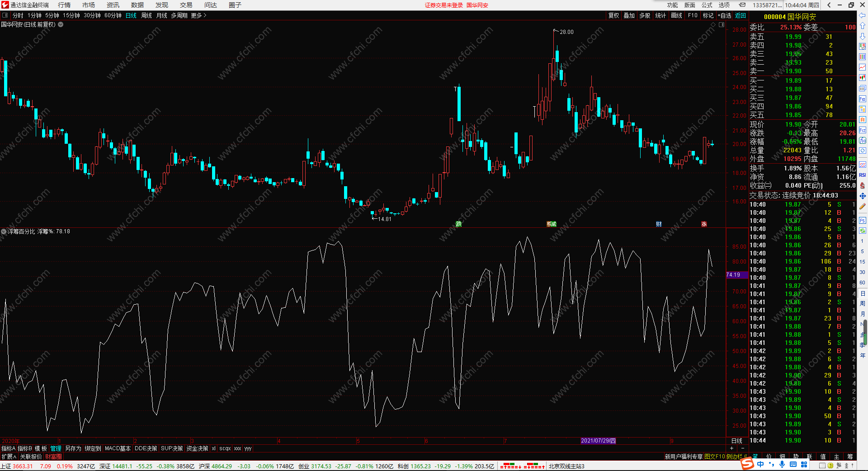Viewport: 868px width, 471px height.
Task: Open the 叠加 overlay menu
Action: [629, 15]
